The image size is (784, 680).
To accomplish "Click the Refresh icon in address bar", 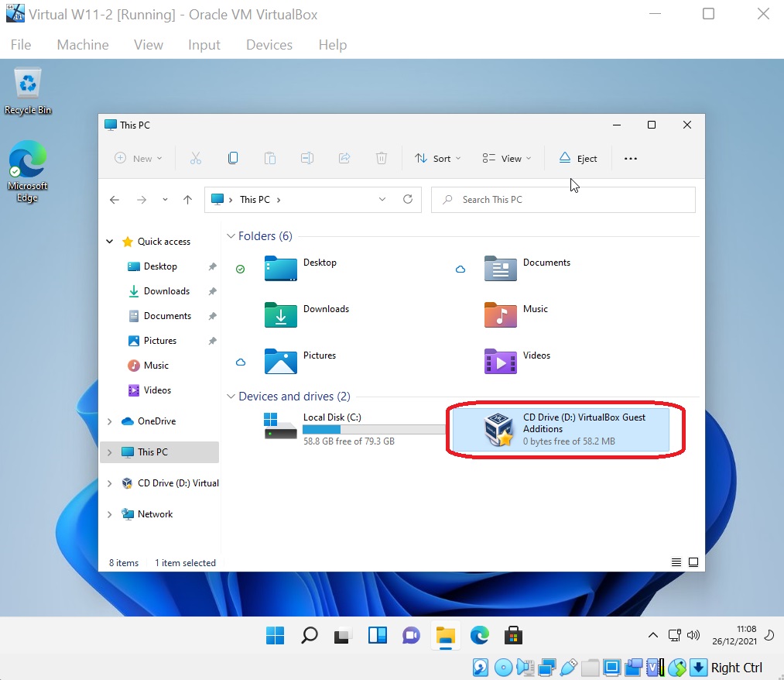I will click(x=408, y=199).
